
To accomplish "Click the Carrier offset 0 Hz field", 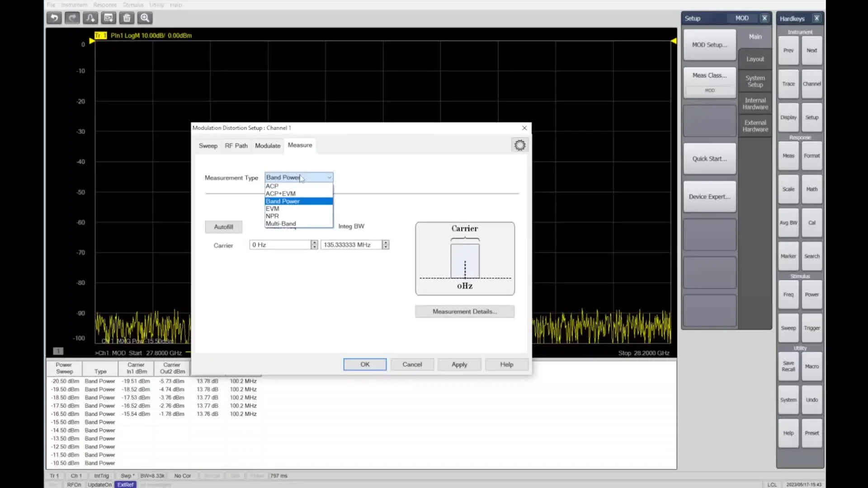I will pos(280,244).
